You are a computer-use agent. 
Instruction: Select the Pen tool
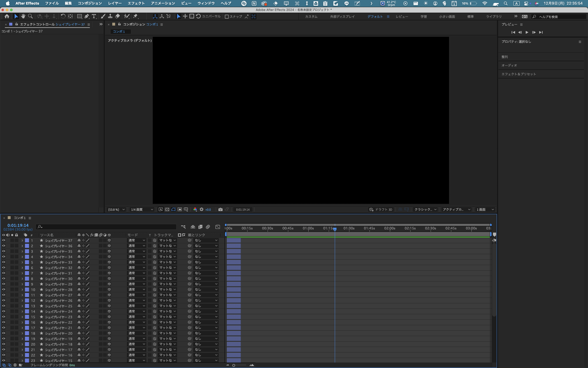[86, 16]
